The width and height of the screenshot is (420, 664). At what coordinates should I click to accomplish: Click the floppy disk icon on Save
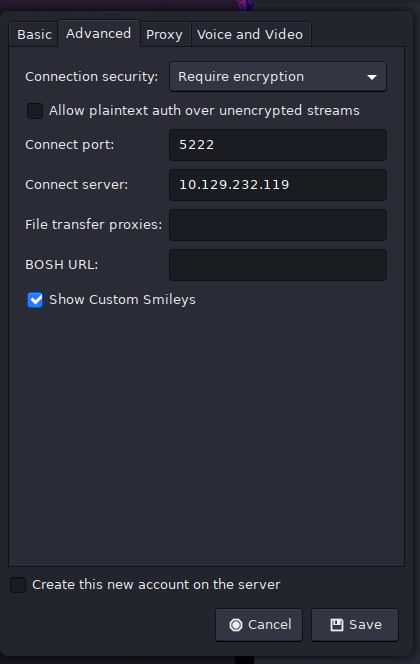click(337, 625)
